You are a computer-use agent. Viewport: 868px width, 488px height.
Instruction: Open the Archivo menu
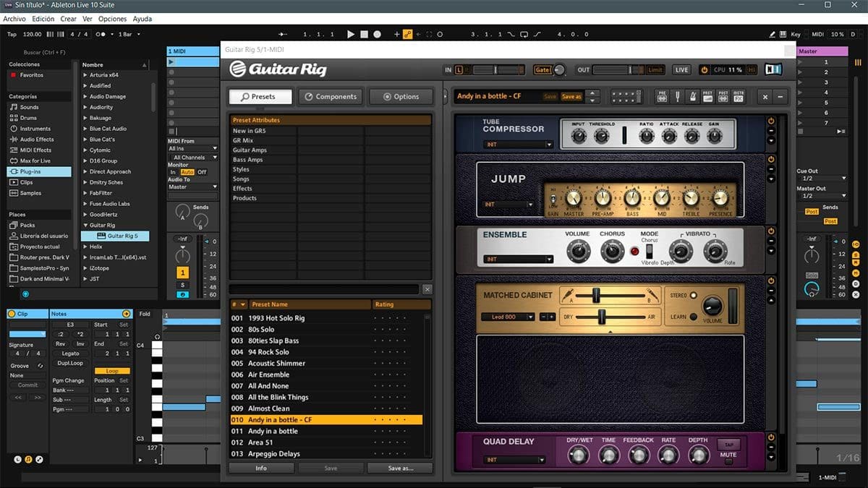pos(14,19)
